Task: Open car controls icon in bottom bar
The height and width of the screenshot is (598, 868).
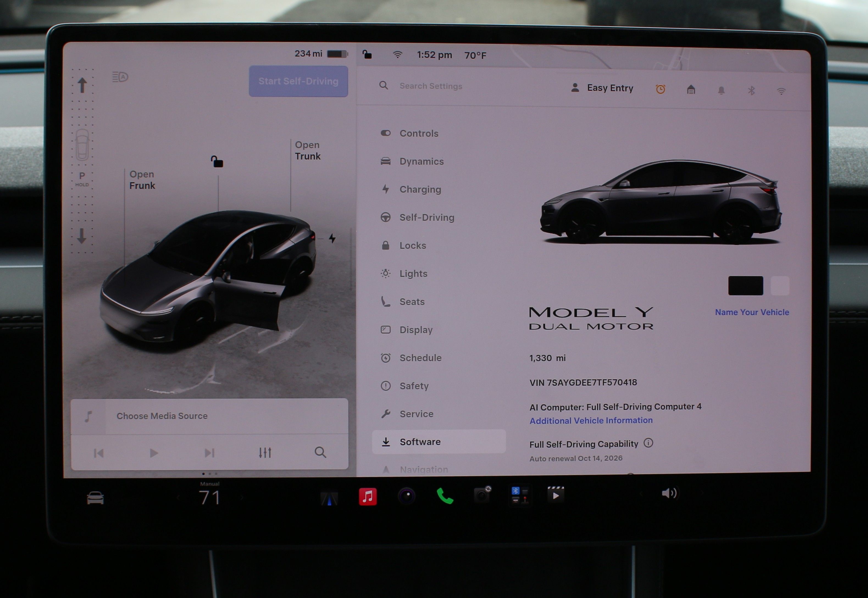Action: pos(95,498)
